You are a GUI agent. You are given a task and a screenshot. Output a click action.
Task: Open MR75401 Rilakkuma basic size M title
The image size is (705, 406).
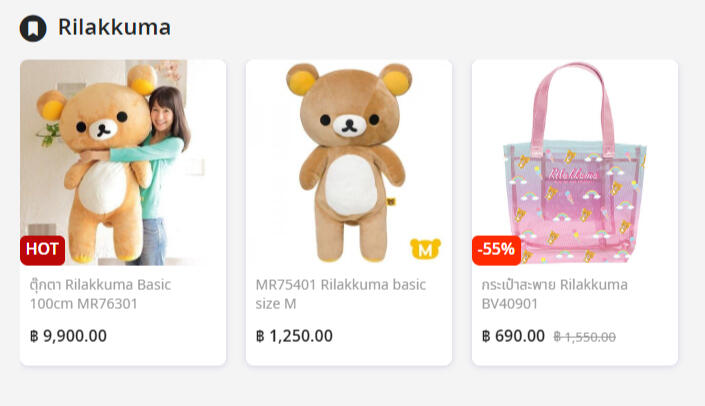tap(340, 294)
